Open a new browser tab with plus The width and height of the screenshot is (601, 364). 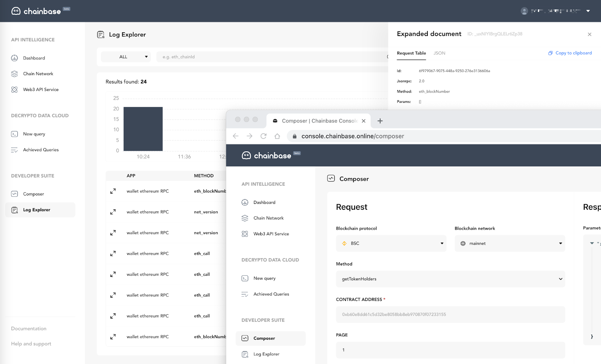coord(380,121)
